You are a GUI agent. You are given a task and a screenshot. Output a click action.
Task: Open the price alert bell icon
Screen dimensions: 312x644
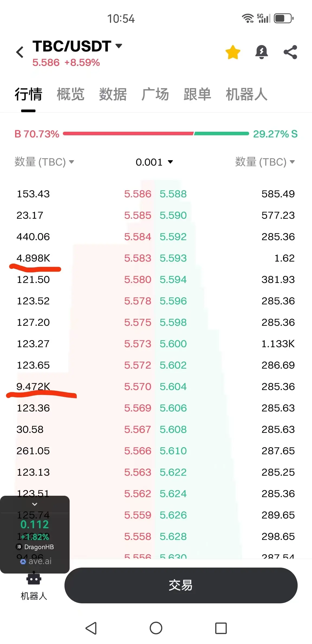[x=262, y=52]
